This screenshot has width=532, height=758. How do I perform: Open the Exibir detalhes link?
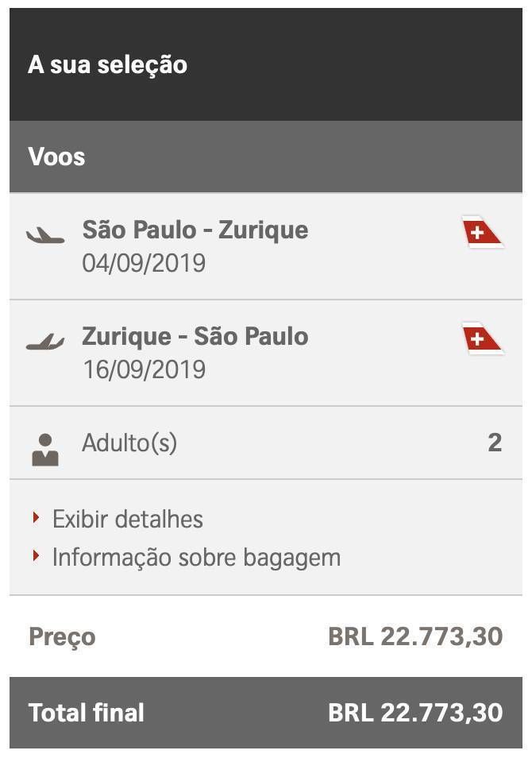click(128, 519)
